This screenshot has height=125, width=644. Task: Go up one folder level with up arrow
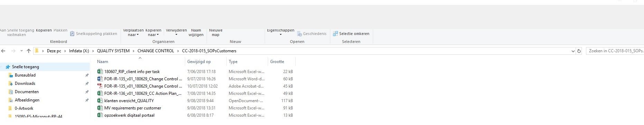point(29,51)
